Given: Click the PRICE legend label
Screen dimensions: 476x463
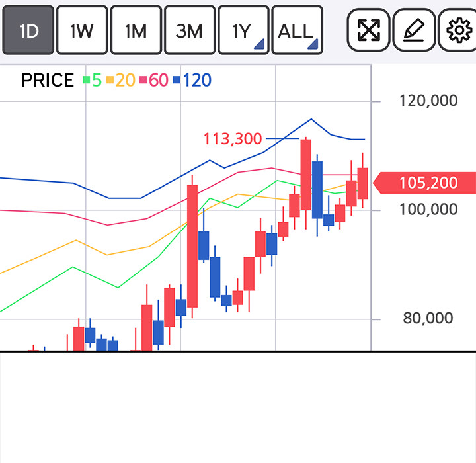Looking at the screenshot, I should click(47, 81).
